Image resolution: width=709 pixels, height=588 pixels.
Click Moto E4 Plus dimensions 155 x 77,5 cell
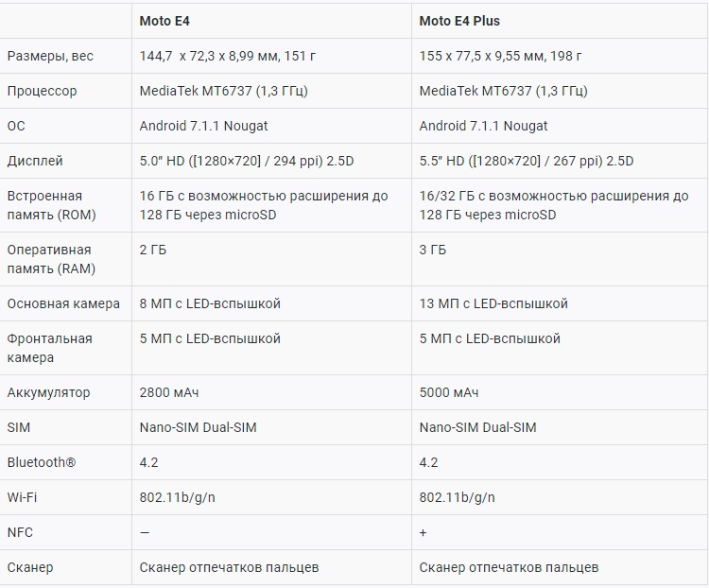click(x=500, y=56)
